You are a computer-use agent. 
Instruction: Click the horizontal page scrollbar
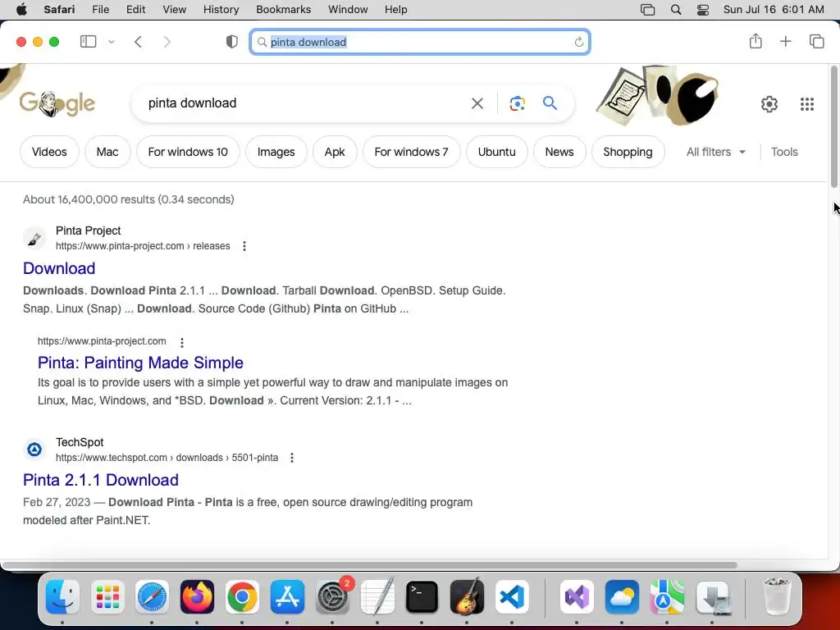point(370,565)
